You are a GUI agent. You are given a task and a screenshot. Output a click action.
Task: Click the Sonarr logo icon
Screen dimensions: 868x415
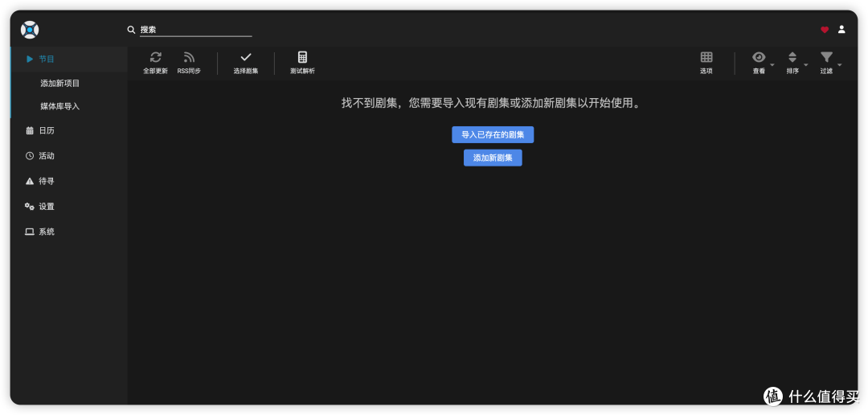[30, 30]
